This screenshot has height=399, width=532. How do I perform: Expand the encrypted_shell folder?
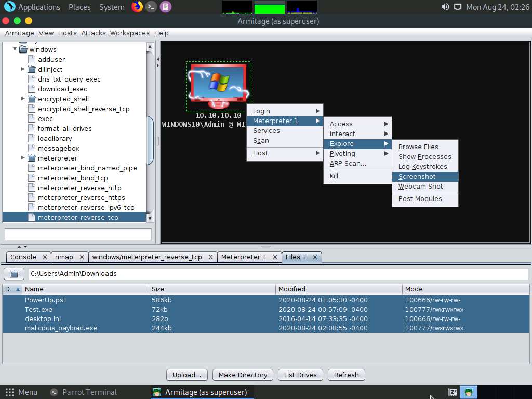click(23, 99)
